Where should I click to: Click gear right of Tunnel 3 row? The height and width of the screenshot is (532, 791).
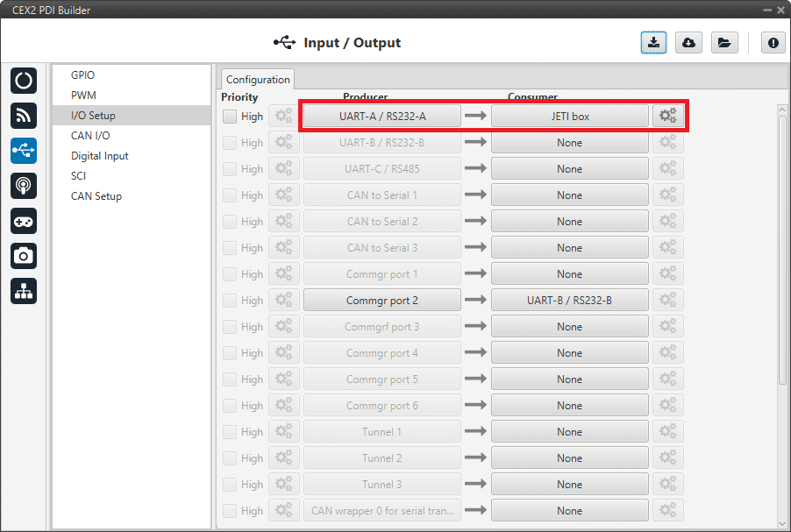pyautogui.click(x=668, y=484)
